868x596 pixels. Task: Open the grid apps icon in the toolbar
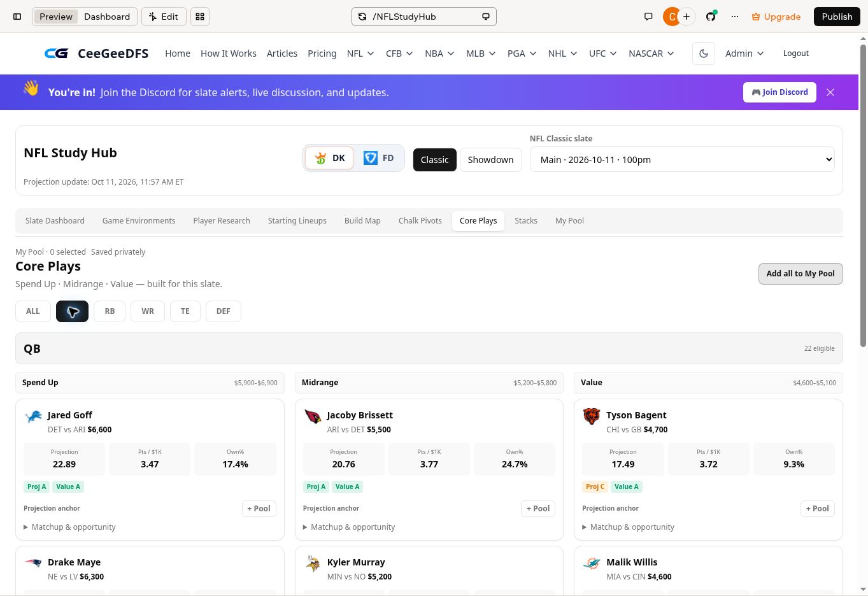[x=200, y=17]
